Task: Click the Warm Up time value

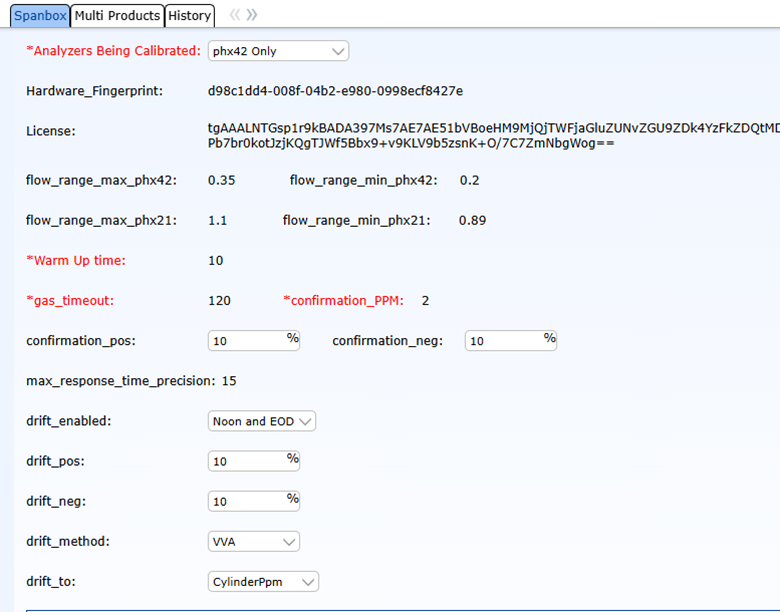Action: [x=216, y=261]
